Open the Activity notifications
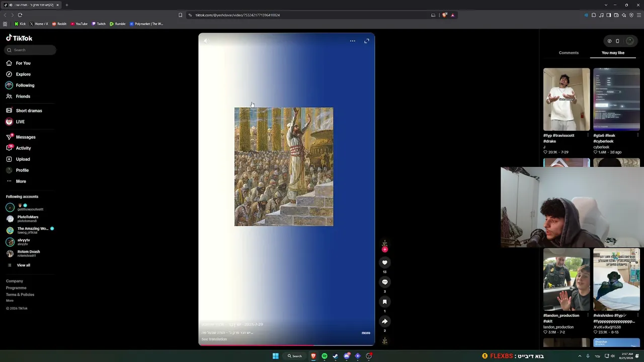 pos(19,148)
